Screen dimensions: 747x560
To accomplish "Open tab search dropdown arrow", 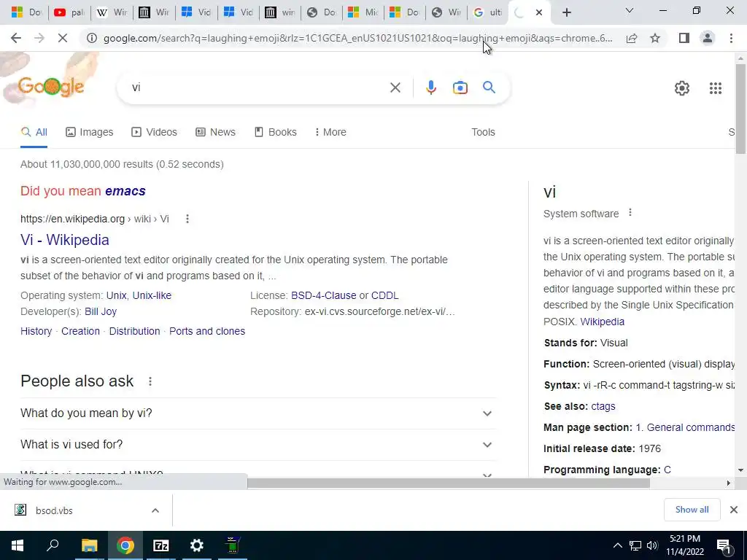I will coord(629,10).
